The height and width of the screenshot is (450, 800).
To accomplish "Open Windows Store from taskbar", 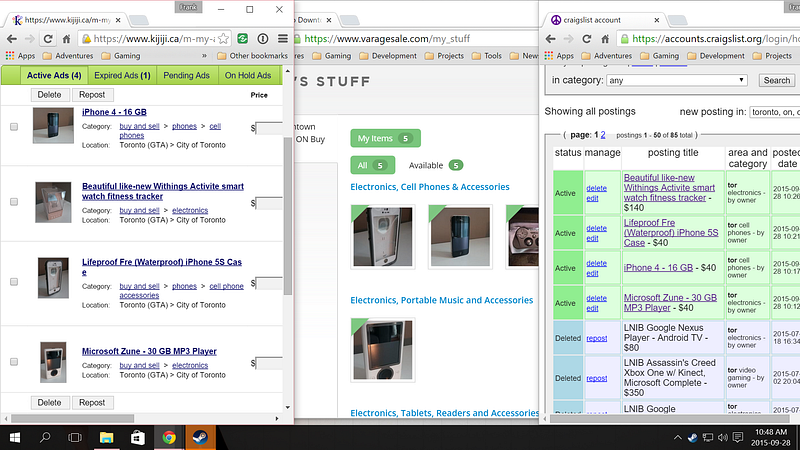I will click(138, 438).
